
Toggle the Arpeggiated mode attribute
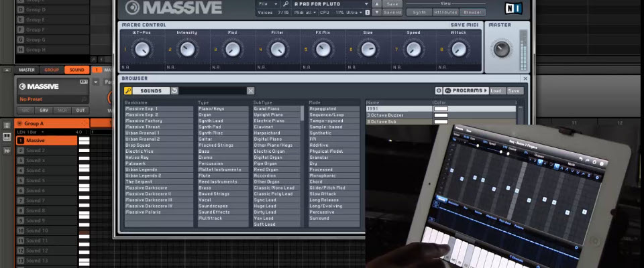coord(334,109)
